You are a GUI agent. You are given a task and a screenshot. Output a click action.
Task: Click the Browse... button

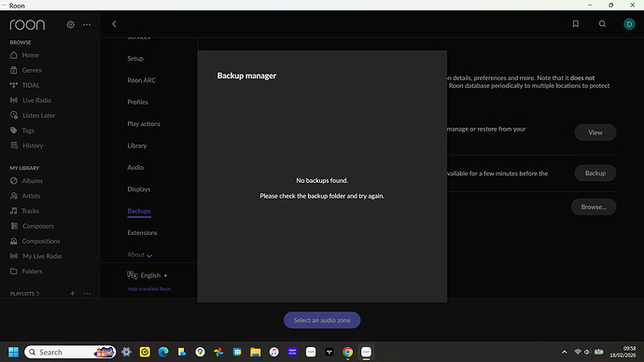point(594,207)
